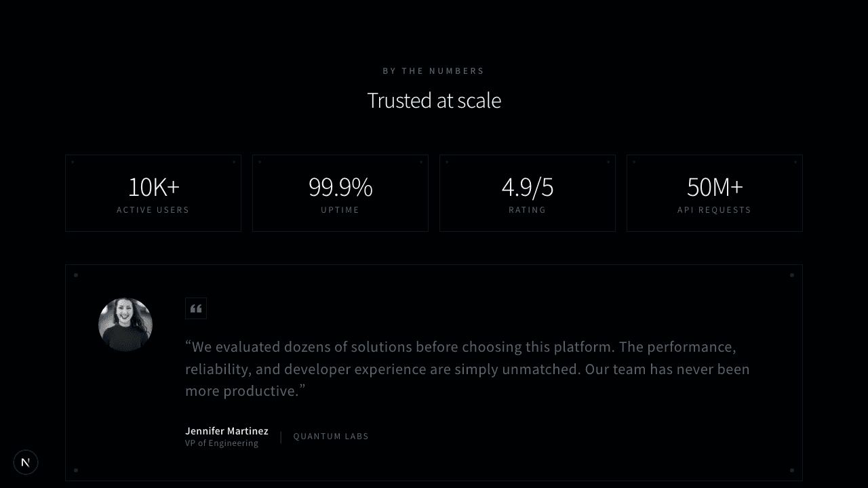Click the 4.9/5 rating value
The width and height of the screenshot is (868, 488).
pos(528,187)
